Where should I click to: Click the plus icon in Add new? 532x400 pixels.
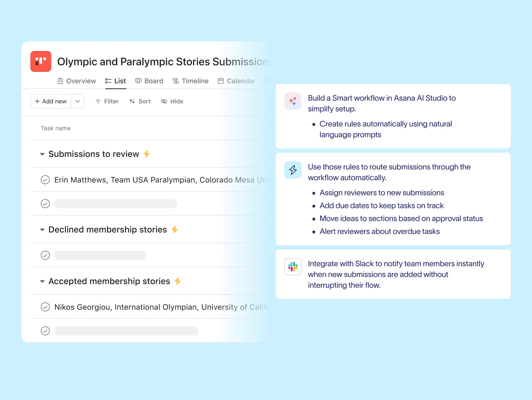pyautogui.click(x=37, y=101)
